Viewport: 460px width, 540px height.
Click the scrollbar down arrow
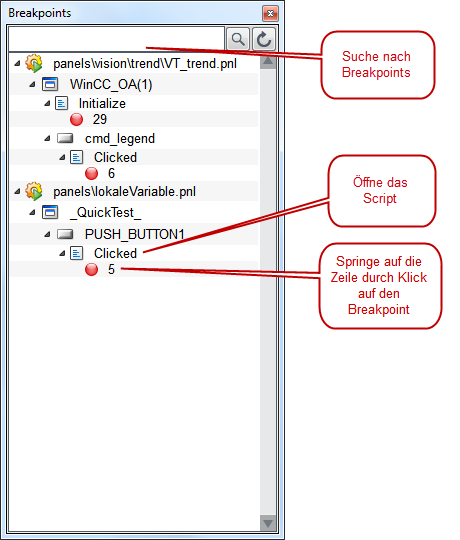click(x=268, y=523)
